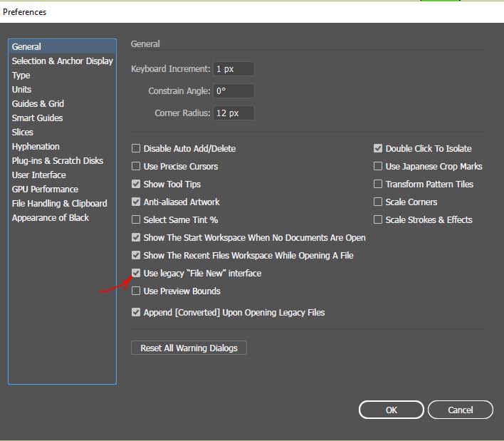
Task: Uncheck Show Tool Tips
Action: click(x=136, y=185)
